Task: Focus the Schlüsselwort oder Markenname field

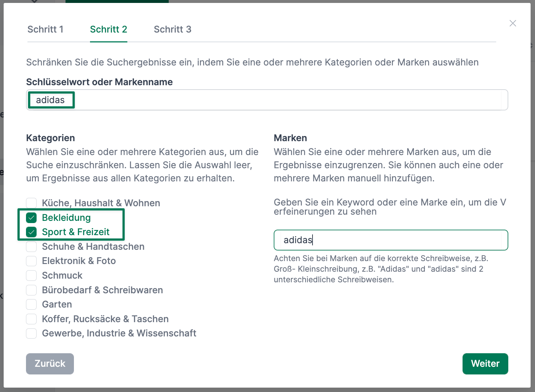Action: click(x=267, y=100)
